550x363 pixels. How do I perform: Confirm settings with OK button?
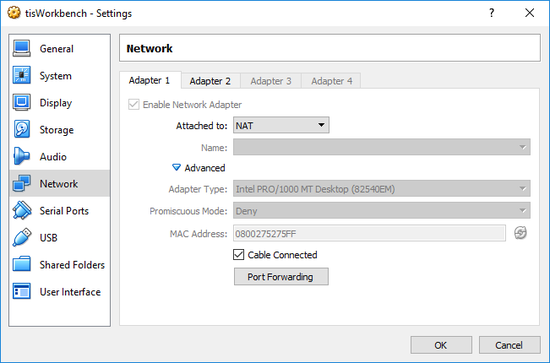[x=441, y=345]
